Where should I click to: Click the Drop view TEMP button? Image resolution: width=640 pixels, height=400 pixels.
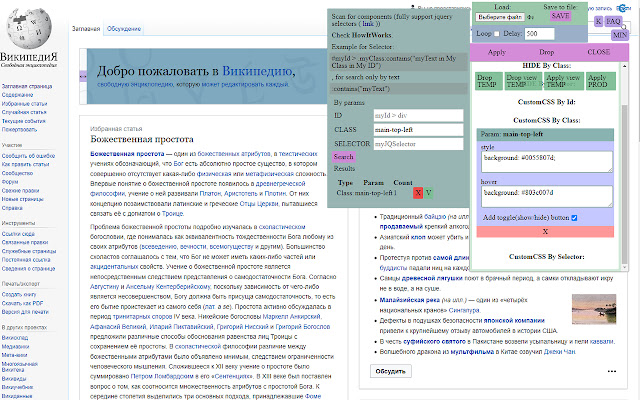[523, 81]
